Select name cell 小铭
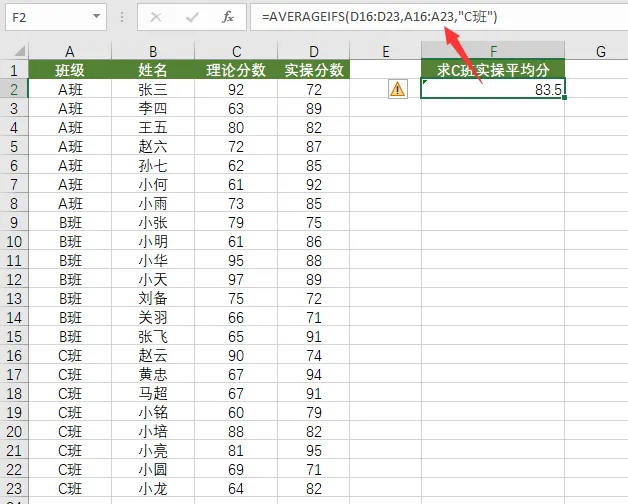The width and height of the screenshot is (628, 504). point(153,412)
